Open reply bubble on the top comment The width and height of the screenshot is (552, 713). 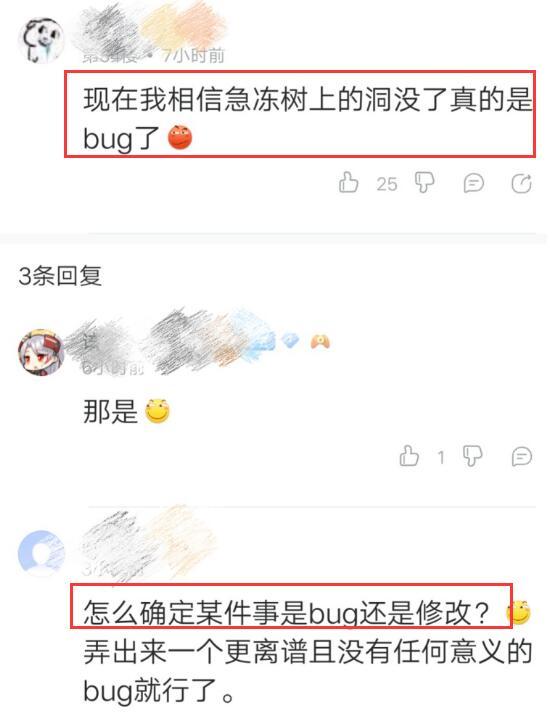pos(473,183)
